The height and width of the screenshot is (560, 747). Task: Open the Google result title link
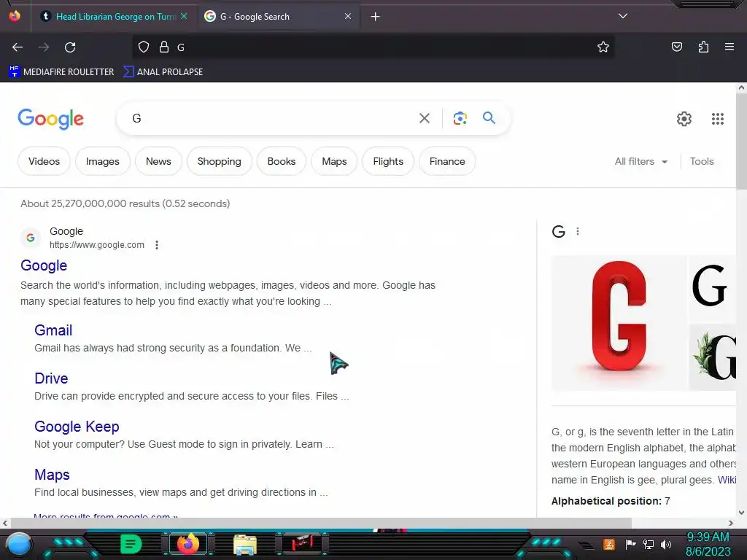pyautogui.click(x=44, y=265)
